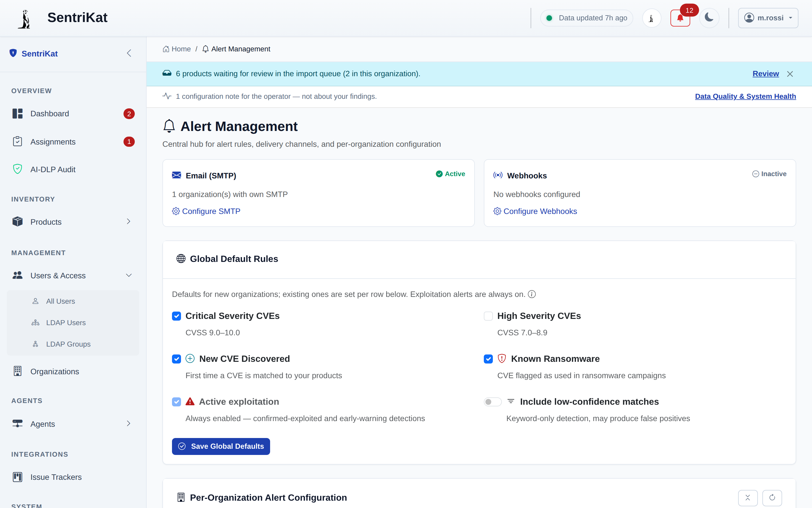This screenshot has width=812, height=508.
Task: Click the New CVE Discovered plus icon
Action: click(x=190, y=358)
